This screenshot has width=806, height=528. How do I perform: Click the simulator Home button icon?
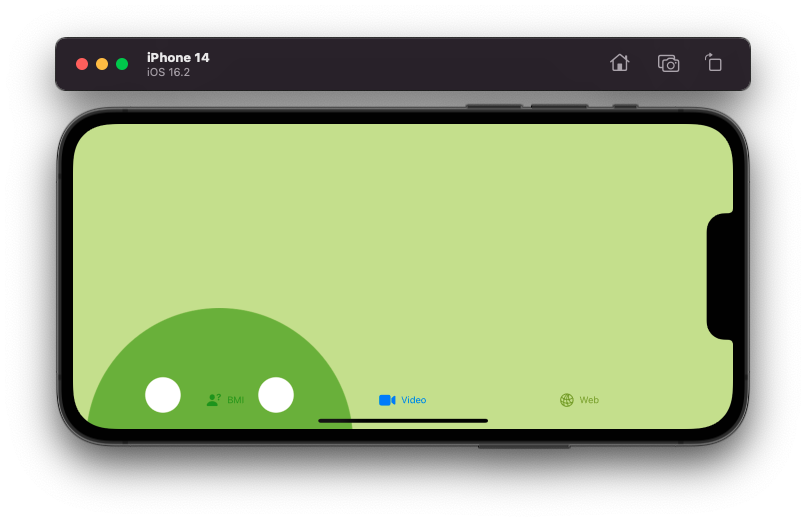pos(619,63)
